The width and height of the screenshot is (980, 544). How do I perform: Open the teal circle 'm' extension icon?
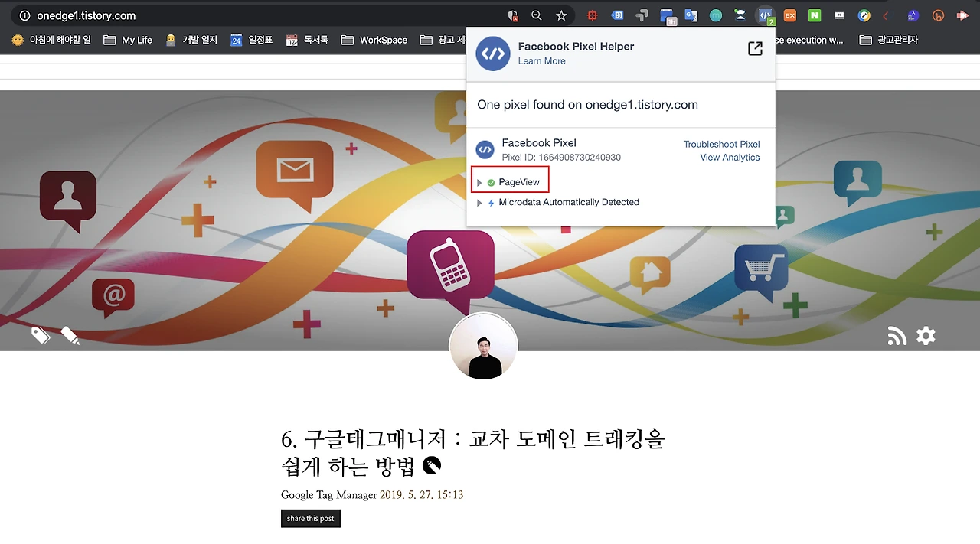tap(716, 15)
